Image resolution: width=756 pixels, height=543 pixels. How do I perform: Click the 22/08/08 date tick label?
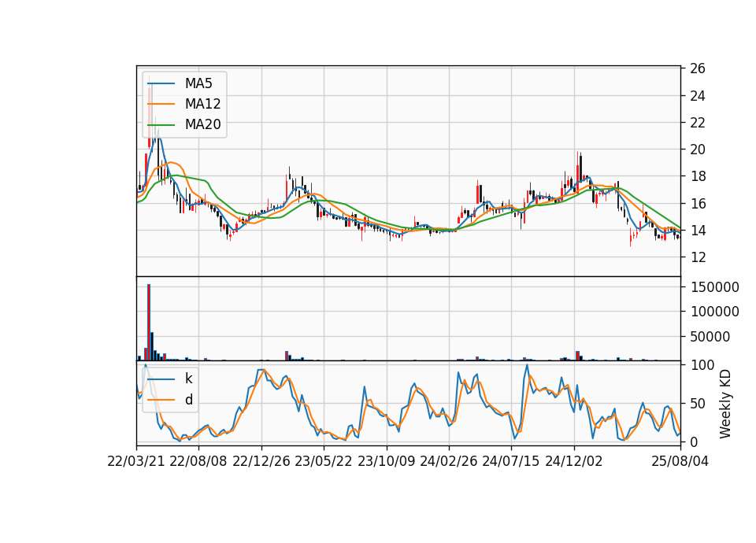point(198,461)
